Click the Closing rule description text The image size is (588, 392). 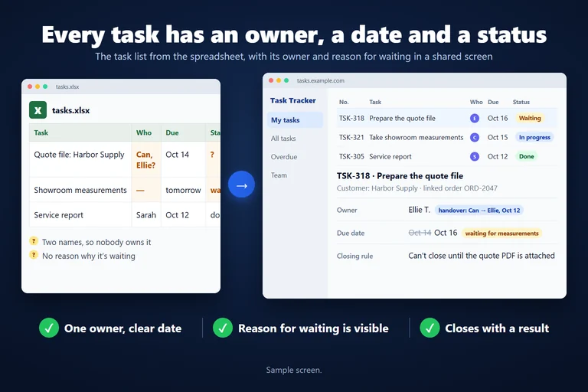click(x=481, y=256)
